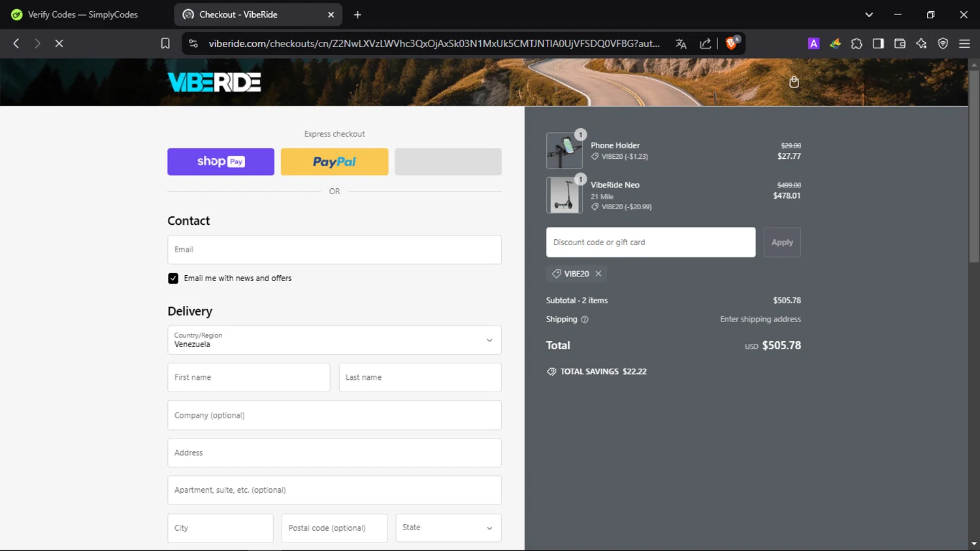Click the Postal code (optional) field
980x551 pixels.
(x=335, y=527)
